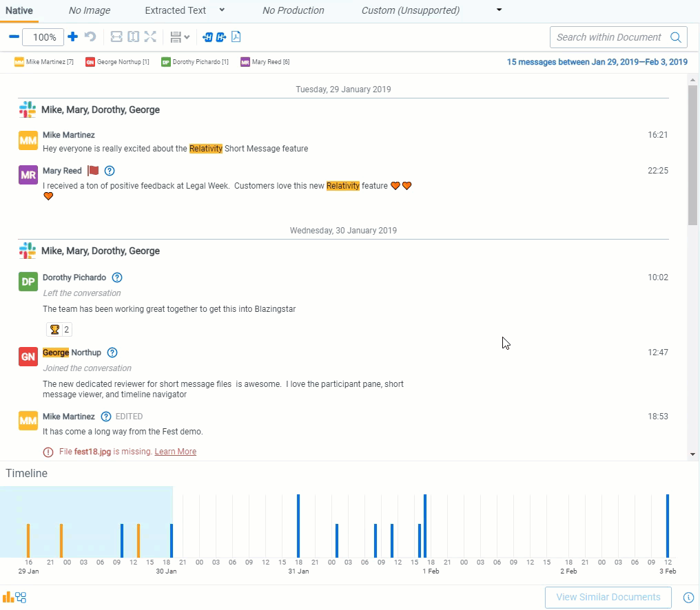
Task: Toggle the Mary Reed participant filter
Action: tap(265, 62)
